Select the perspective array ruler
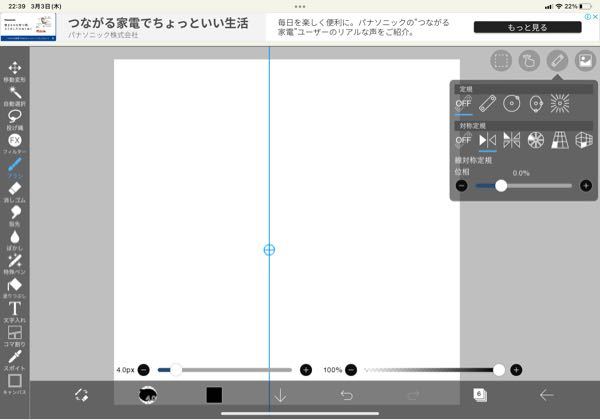This screenshot has height=420, width=600. 560,140
